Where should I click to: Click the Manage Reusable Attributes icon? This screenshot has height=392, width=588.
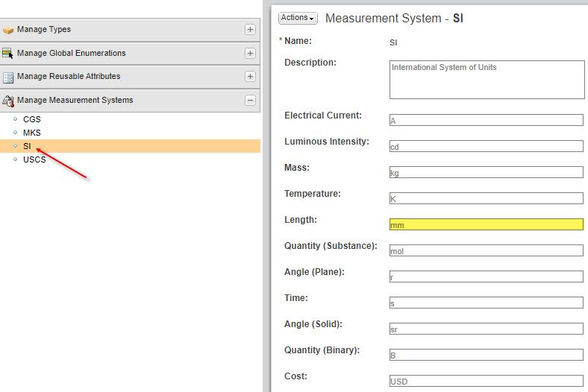tap(8, 77)
